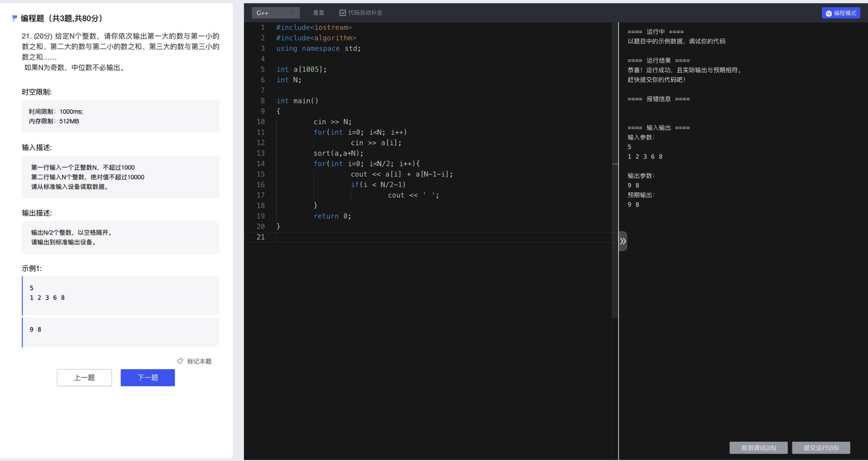
Task: Open the C++ language dropdown
Action: click(x=275, y=13)
